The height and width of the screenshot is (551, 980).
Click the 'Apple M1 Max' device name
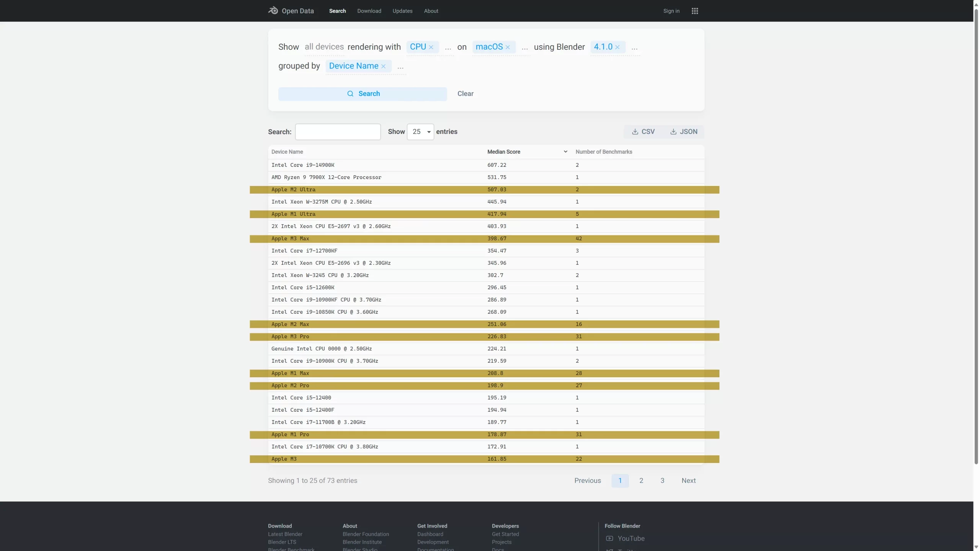290,373
